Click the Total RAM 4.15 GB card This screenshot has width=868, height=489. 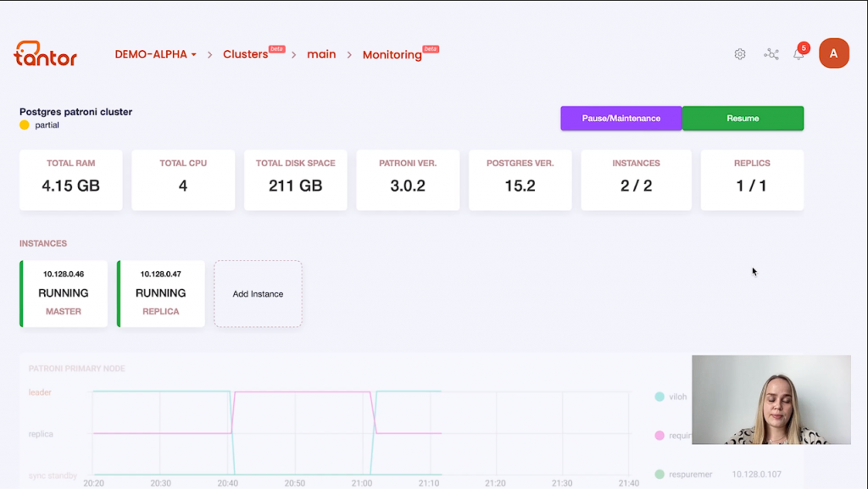[71, 180]
